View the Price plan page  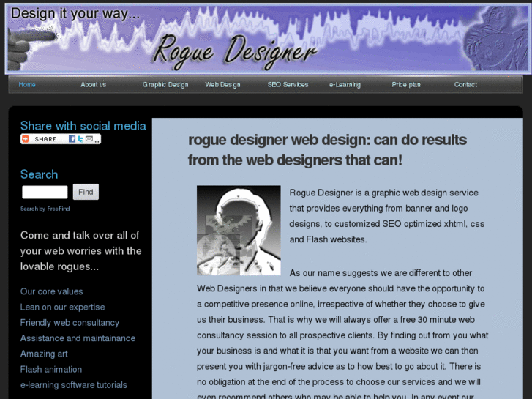pyautogui.click(x=406, y=84)
